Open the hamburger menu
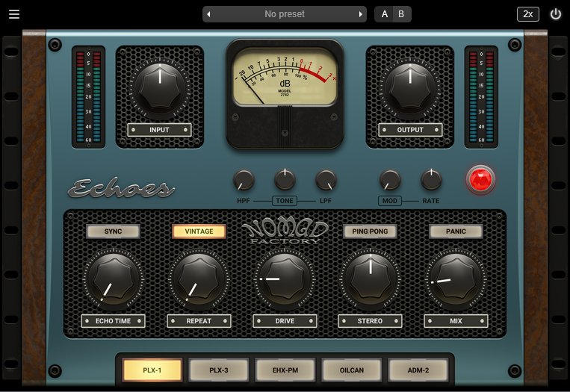 click(x=13, y=14)
